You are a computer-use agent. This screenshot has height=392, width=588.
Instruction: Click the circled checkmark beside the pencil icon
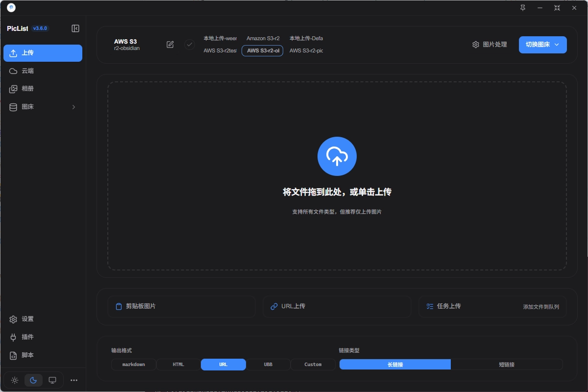(x=190, y=45)
